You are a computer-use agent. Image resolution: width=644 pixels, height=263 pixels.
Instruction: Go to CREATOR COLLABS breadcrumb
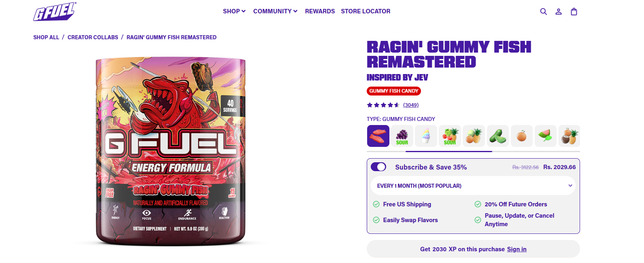pyautogui.click(x=93, y=37)
